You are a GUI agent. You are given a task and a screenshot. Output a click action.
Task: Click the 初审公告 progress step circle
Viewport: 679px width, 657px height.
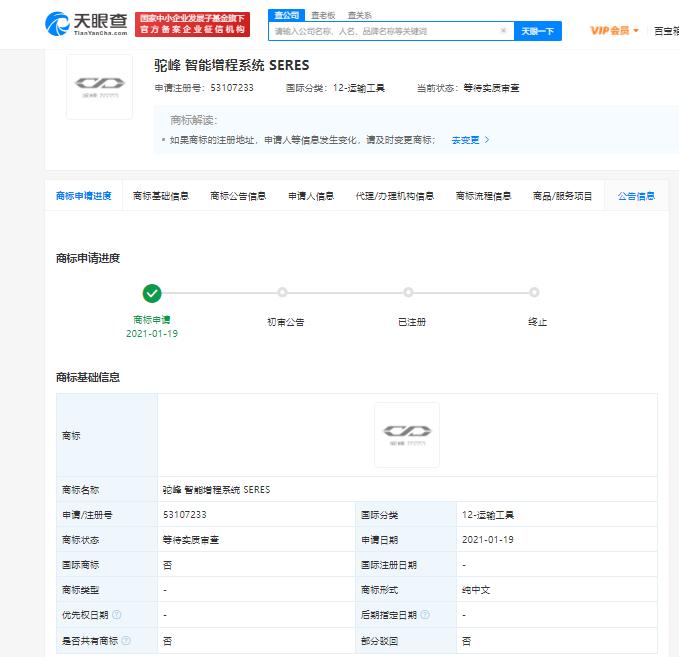282,292
